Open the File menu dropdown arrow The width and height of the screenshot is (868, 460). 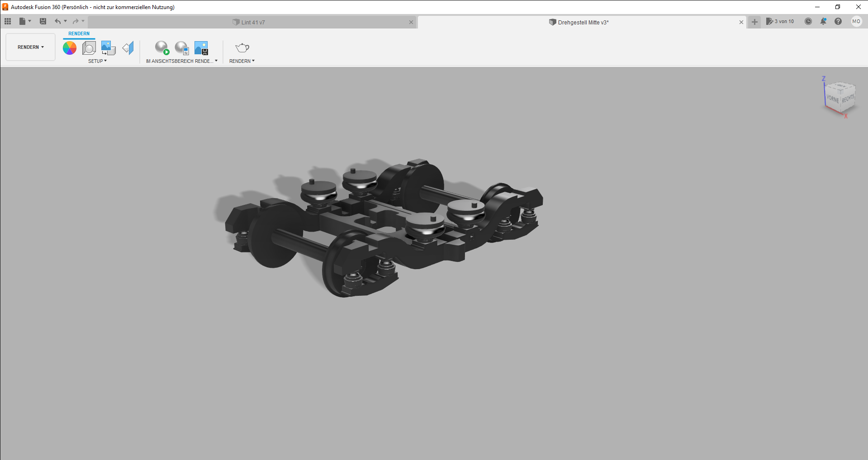(30, 21)
